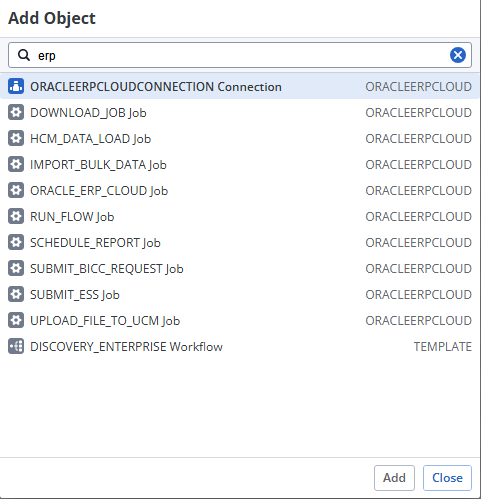Screen dimensions: 481x499
Task: Click the RUN_FLOW job icon
Action: 16,216
